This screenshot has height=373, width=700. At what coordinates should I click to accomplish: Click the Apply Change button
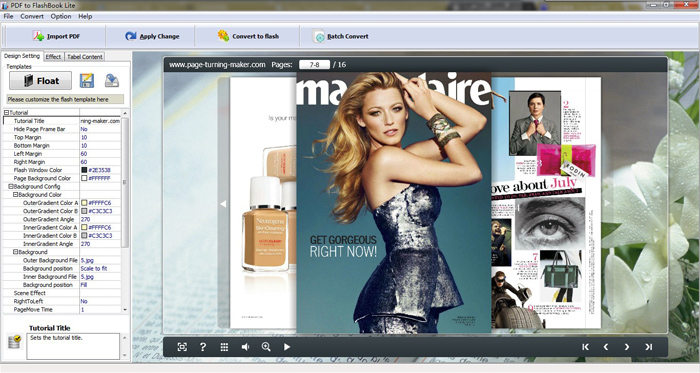[x=152, y=36]
